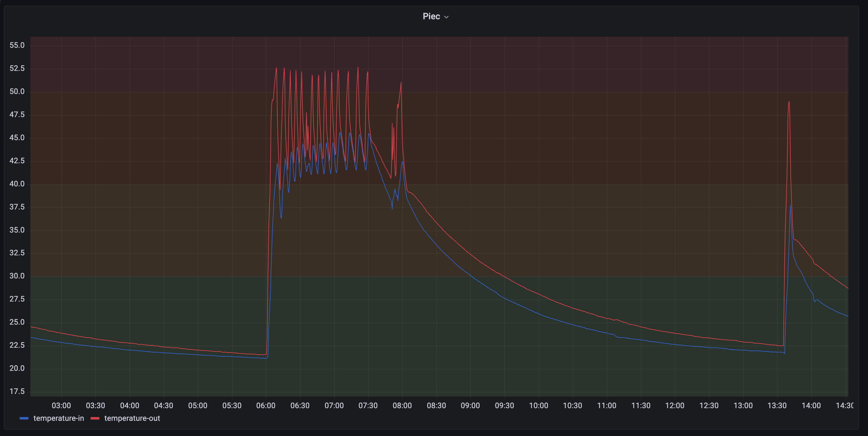
Task: Click the 10:00 time axis label
Action: point(538,405)
